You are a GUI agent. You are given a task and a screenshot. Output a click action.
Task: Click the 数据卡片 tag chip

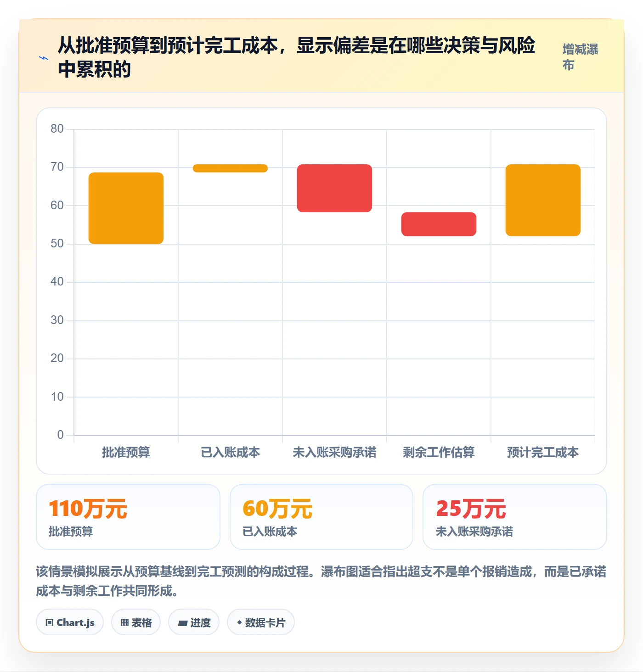(261, 622)
